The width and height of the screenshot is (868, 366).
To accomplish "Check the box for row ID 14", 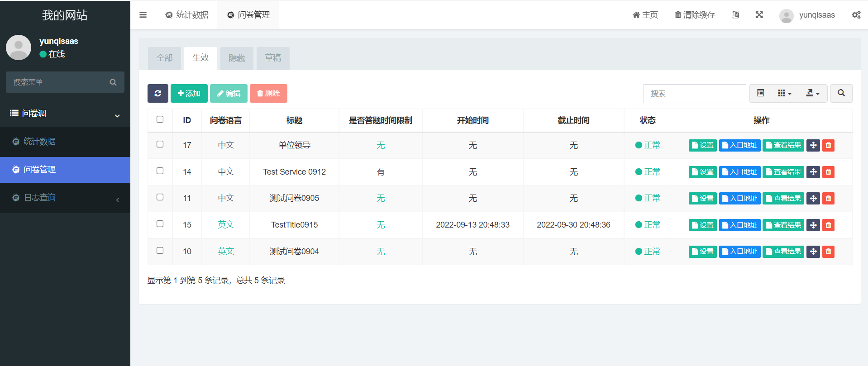I will (x=160, y=171).
